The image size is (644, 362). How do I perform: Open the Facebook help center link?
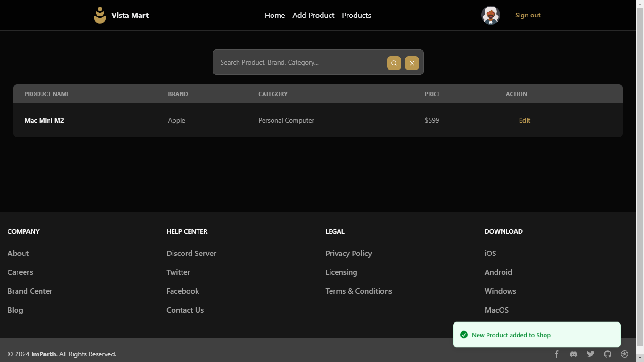[183, 291]
